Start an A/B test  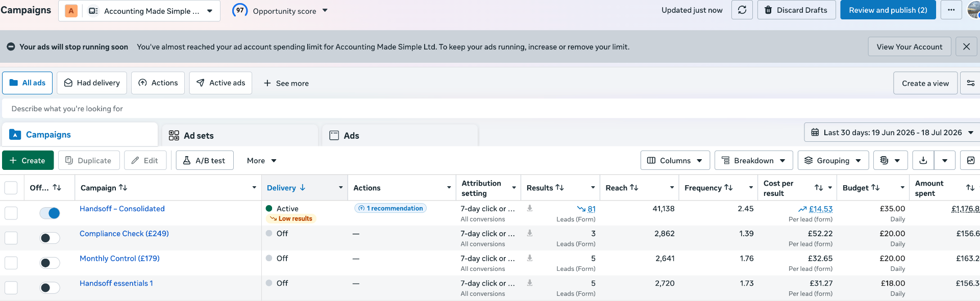click(204, 160)
